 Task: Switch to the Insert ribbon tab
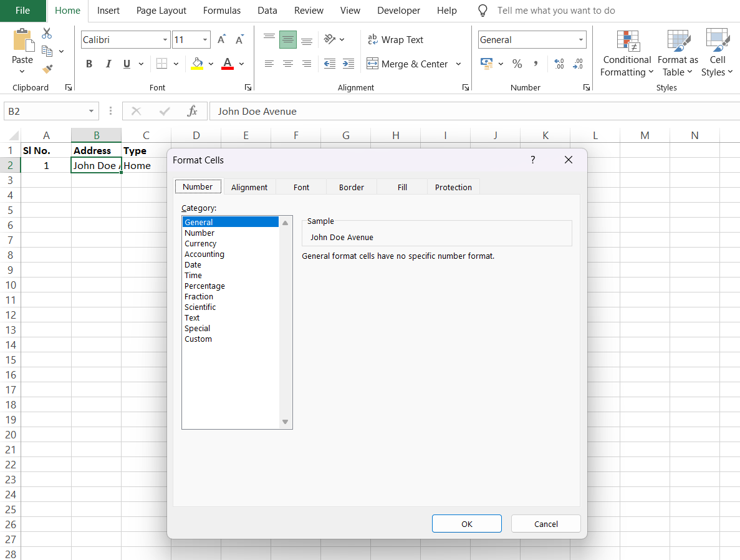click(108, 11)
